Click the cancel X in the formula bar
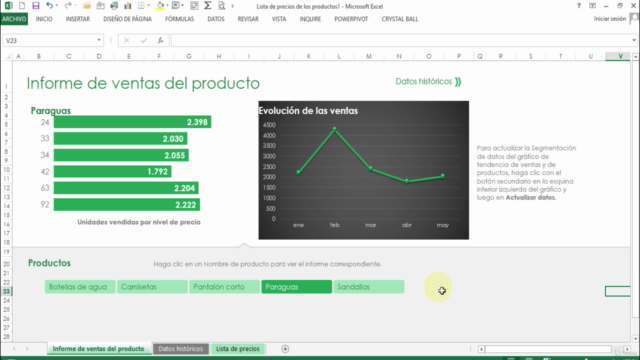Image resolution: width=640 pixels, height=360 pixels. coord(127,40)
